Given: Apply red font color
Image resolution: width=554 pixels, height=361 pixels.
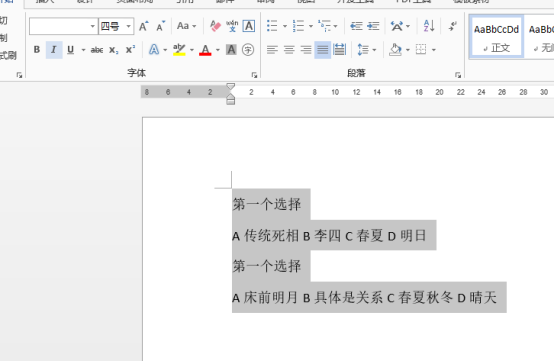Looking at the screenshot, I should [x=205, y=50].
